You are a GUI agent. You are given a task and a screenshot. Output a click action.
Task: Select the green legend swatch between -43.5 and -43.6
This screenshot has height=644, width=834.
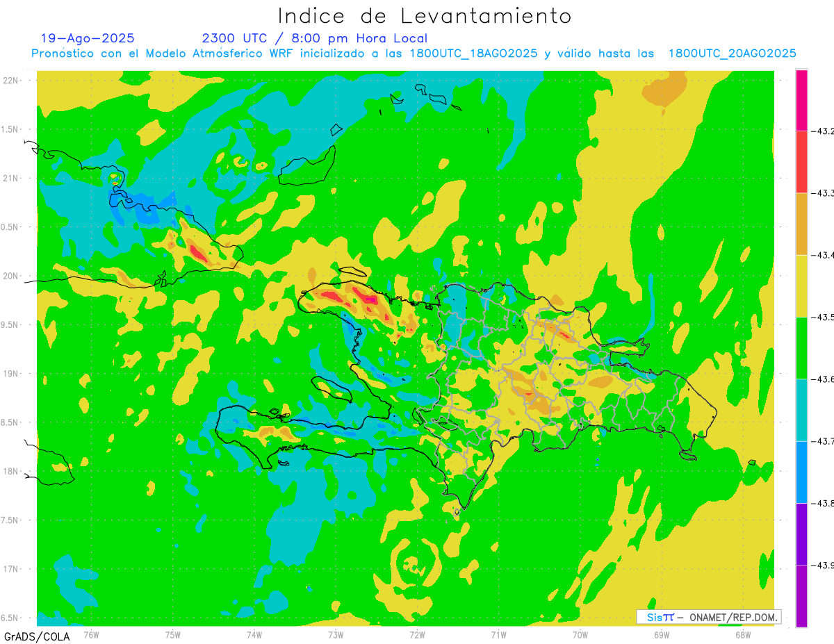tap(801, 347)
